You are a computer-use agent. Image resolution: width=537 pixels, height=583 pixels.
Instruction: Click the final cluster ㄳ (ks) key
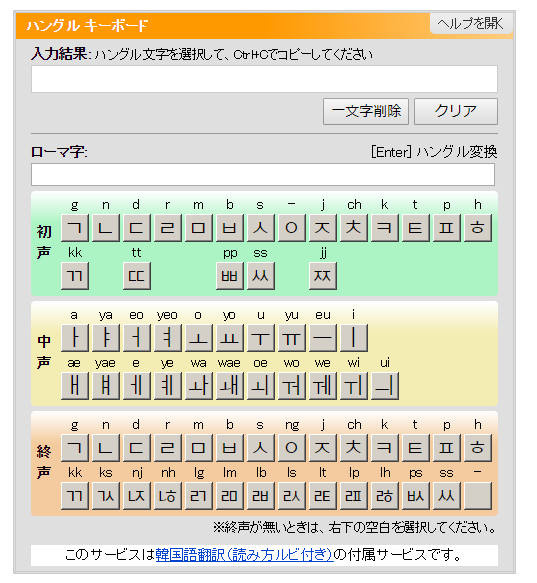(106, 496)
